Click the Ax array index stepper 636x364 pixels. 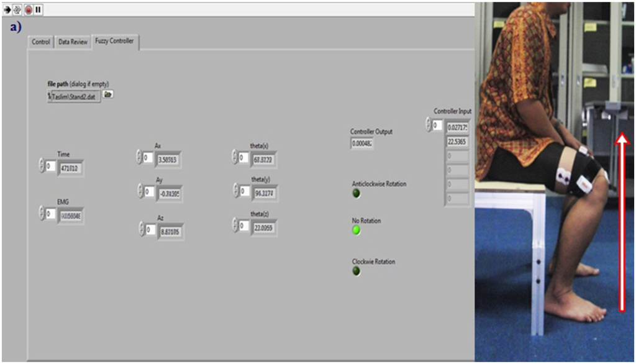click(139, 157)
